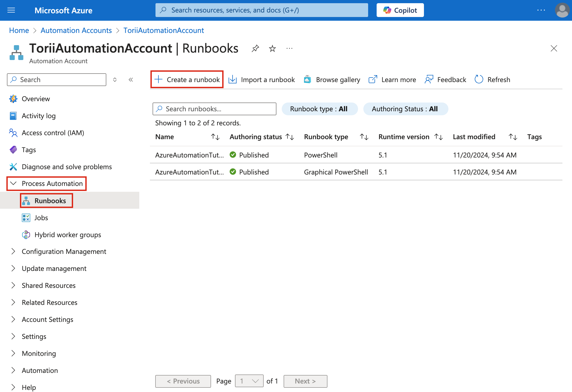
Task: Pin the Runbooks blade to dashboard
Action: coord(255,48)
